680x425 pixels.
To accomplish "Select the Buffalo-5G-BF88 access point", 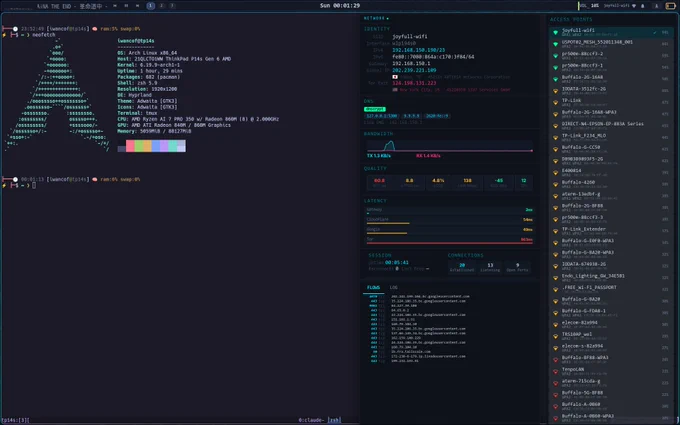I will pyautogui.click(x=611, y=395).
